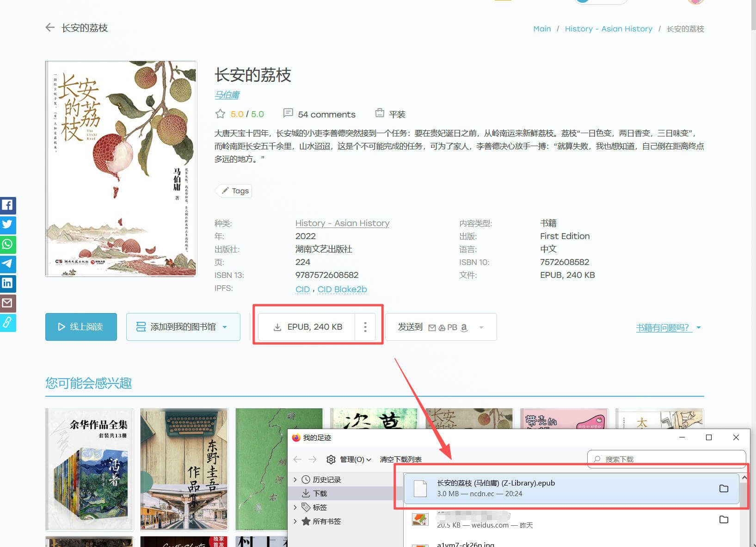Expand the 添加到我的图书馆 dropdown
The image size is (756, 547).
[x=225, y=327]
